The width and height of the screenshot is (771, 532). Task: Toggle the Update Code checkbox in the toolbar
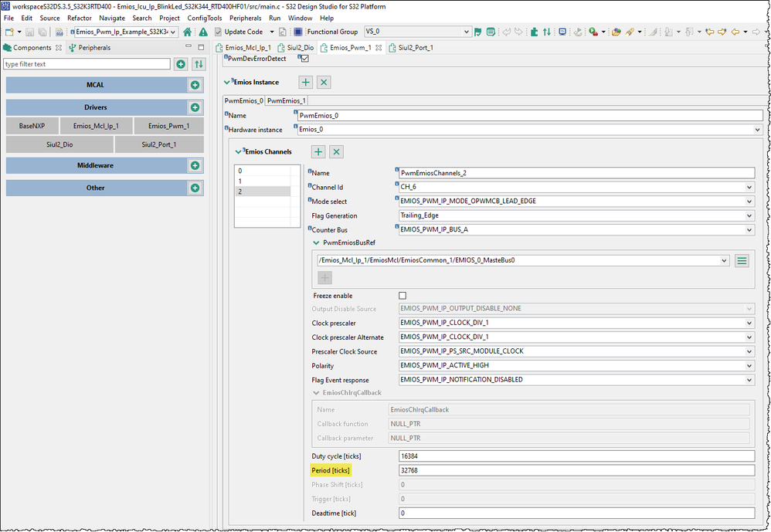[x=217, y=32]
